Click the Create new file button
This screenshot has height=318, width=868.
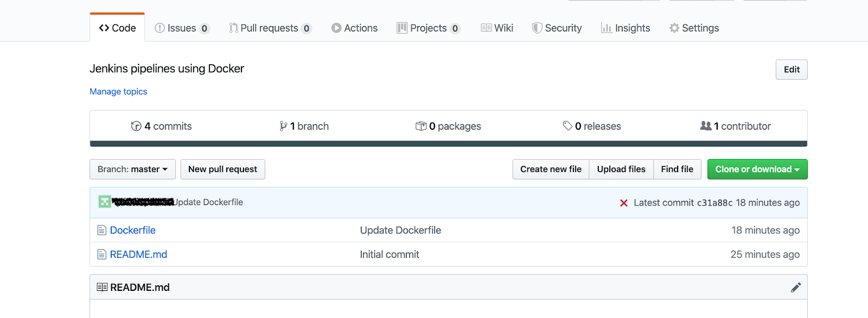(x=551, y=169)
